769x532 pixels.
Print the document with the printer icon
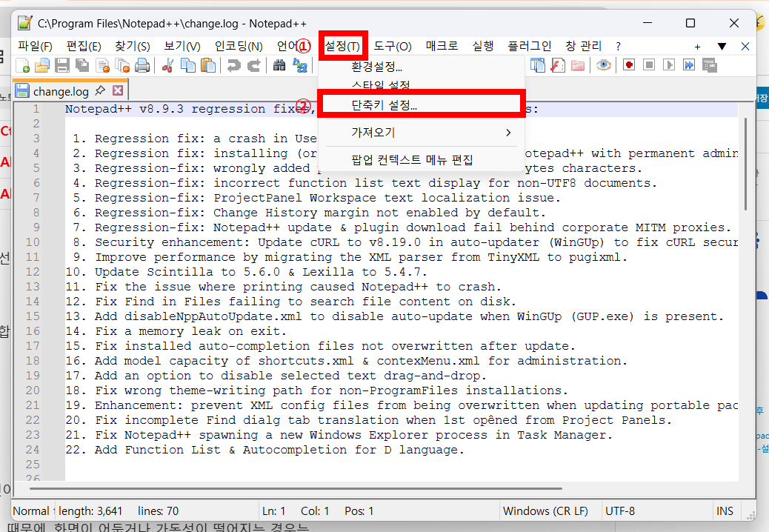(x=142, y=65)
